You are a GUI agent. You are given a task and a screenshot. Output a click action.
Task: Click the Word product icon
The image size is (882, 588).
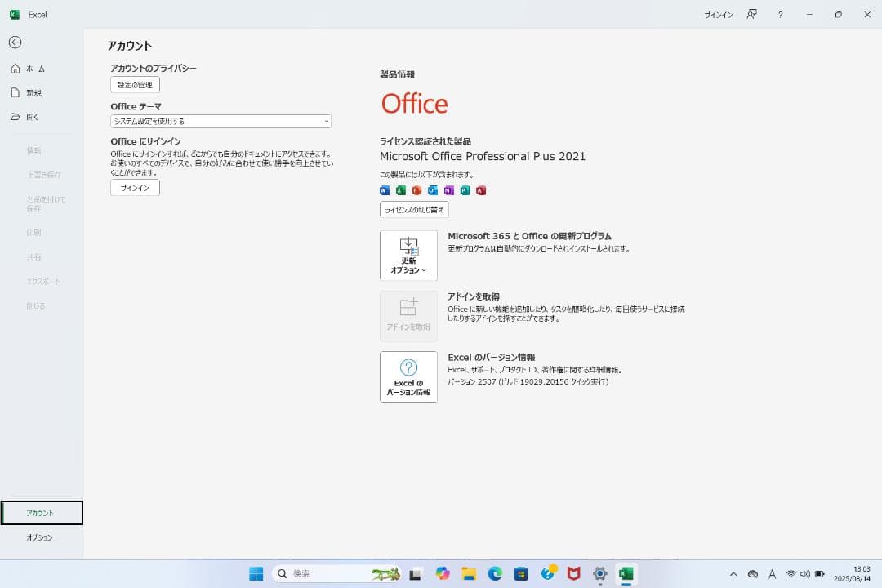point(384,190)
